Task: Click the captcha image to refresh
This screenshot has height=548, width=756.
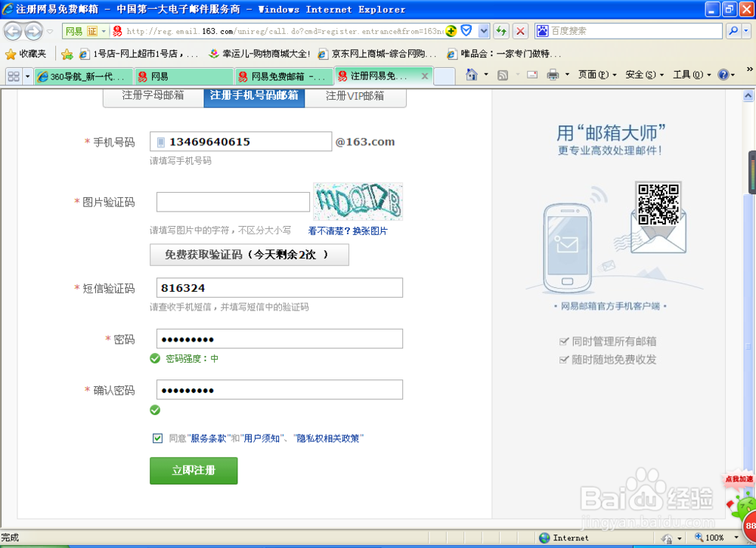Action: point(358,202)
